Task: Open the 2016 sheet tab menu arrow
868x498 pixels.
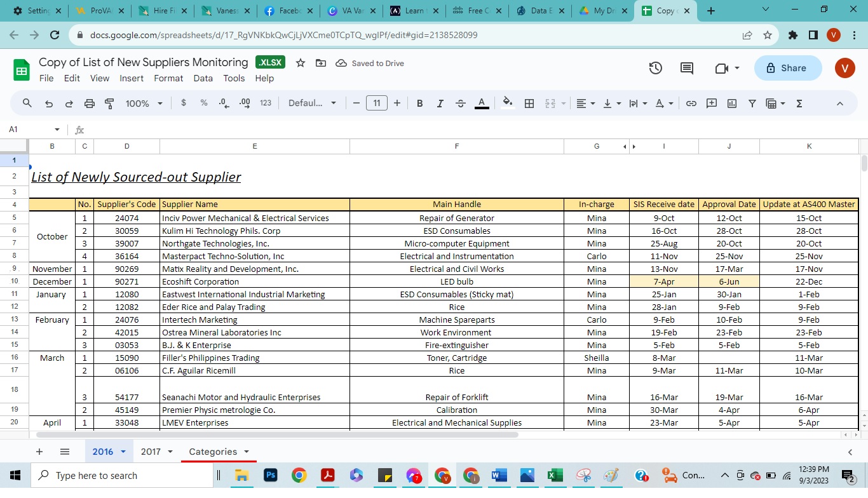Action: (123, 452)
